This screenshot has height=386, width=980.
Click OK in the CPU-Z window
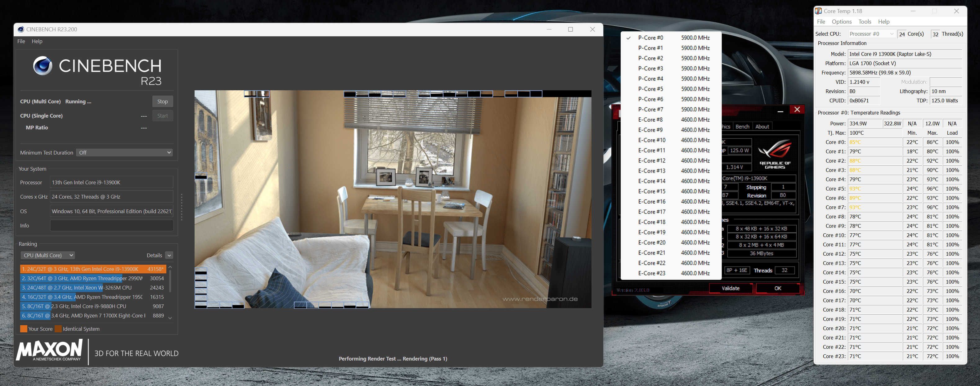tap(778, 288)
